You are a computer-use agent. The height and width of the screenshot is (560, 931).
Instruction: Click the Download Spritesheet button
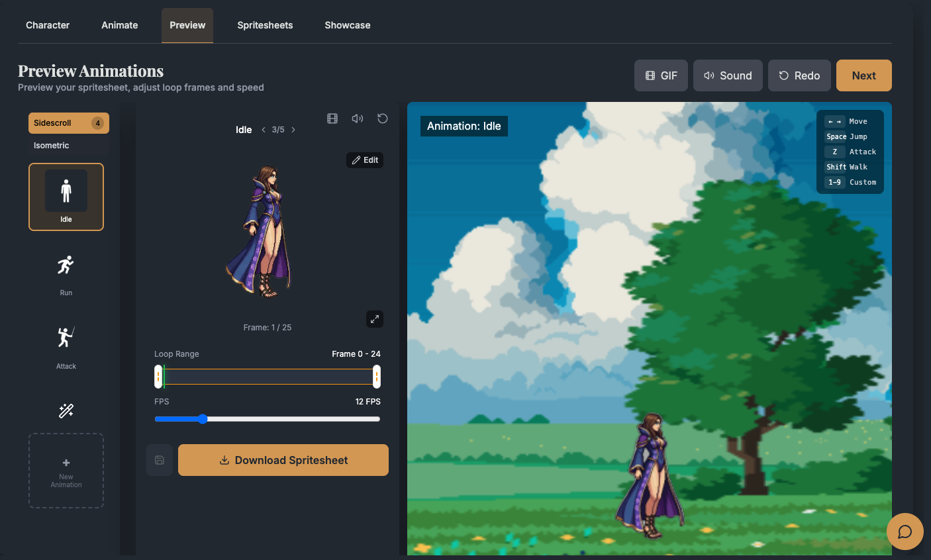[x=283, y=460]
